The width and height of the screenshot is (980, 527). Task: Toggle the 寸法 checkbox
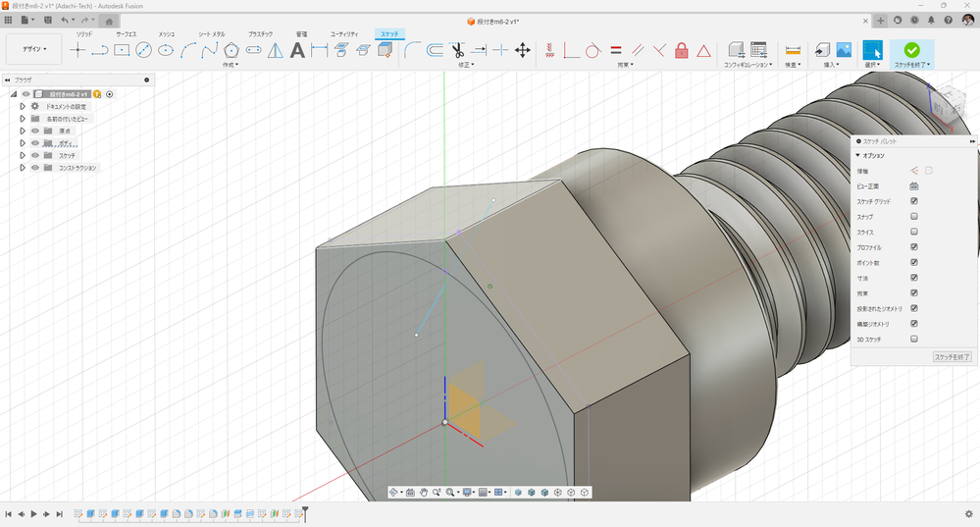(913, 278)
